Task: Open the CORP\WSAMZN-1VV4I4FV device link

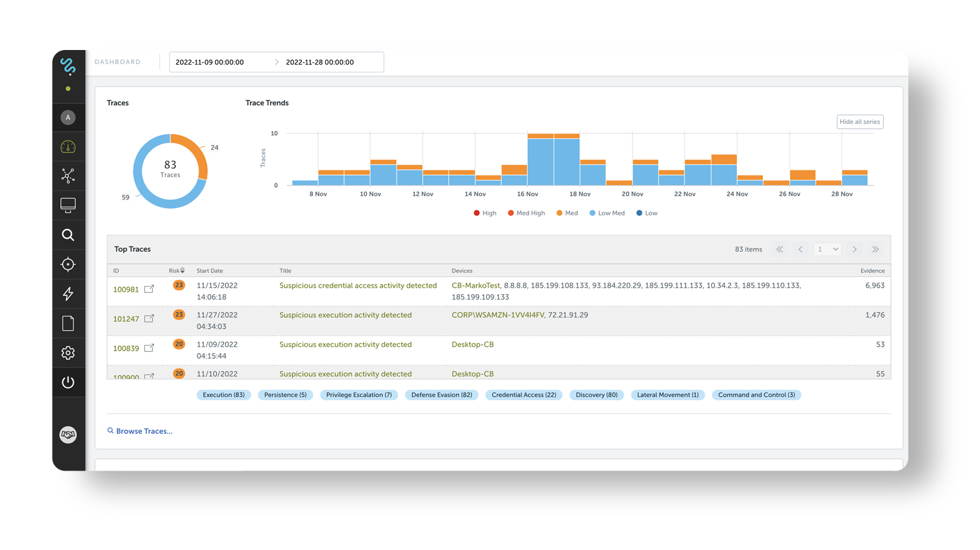Action: click(498, 315)
